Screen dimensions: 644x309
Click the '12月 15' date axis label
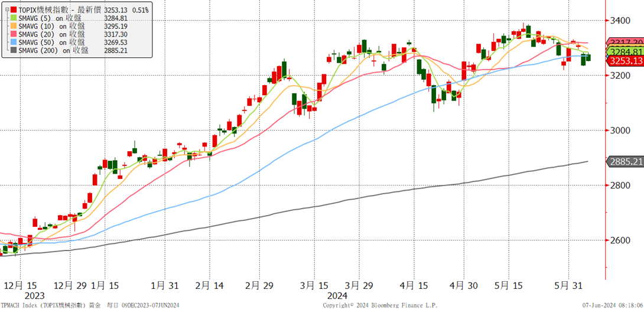21,285
